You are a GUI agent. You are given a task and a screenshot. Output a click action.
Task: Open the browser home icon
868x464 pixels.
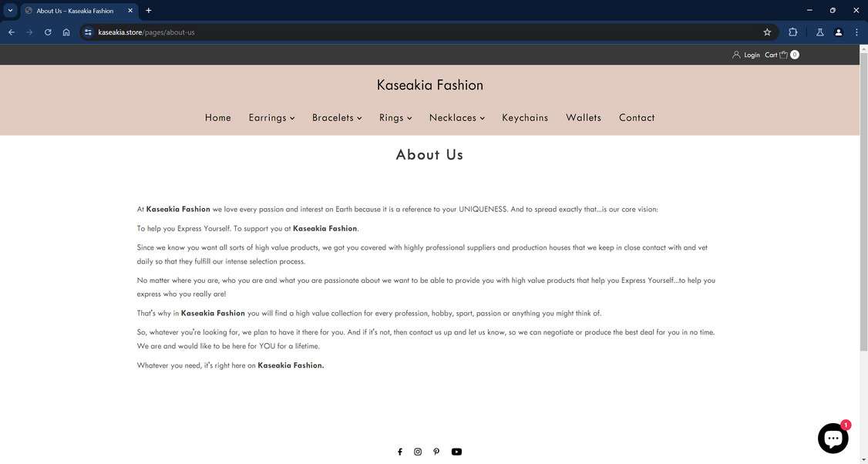(x=66, y=32)
